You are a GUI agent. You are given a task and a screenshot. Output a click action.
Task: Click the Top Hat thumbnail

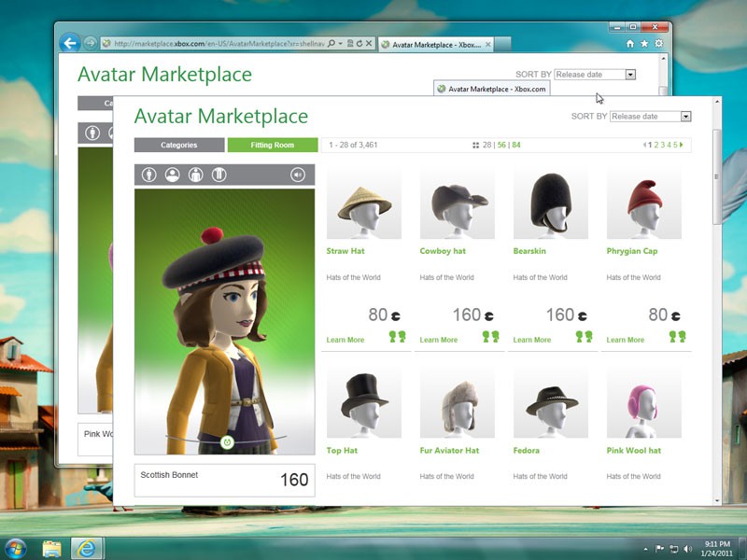(x=363, y=402)
